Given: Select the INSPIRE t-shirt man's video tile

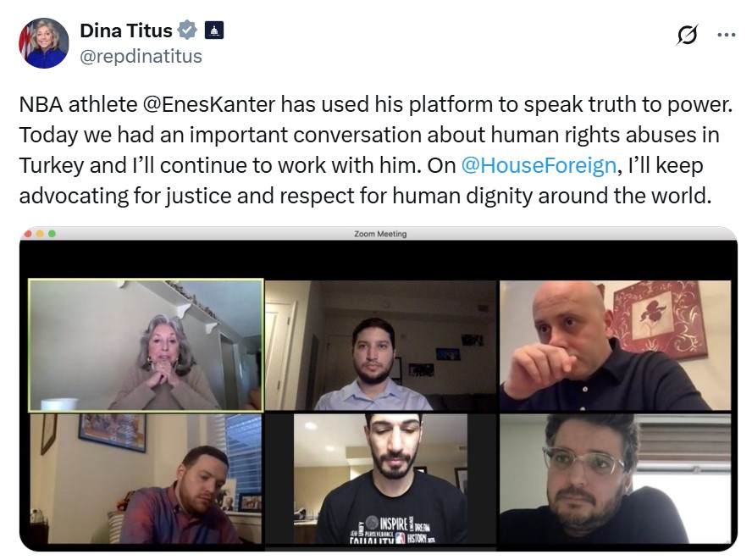Looking at the screenshot, I should 381,479.
